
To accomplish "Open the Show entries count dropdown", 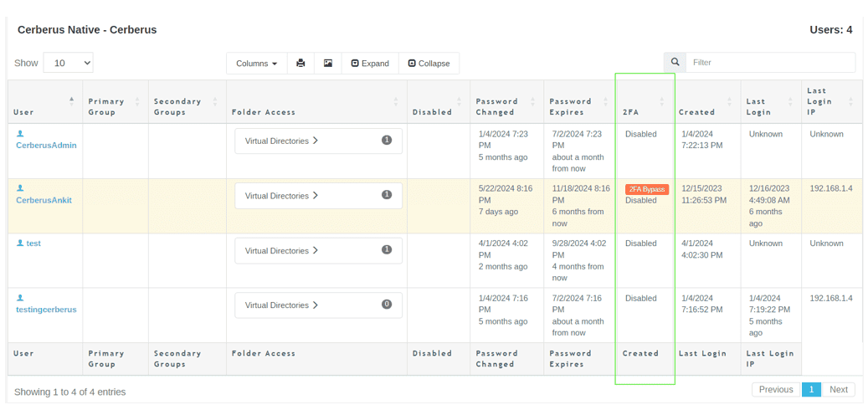I will pyautogui.click(x=68, y=63).
